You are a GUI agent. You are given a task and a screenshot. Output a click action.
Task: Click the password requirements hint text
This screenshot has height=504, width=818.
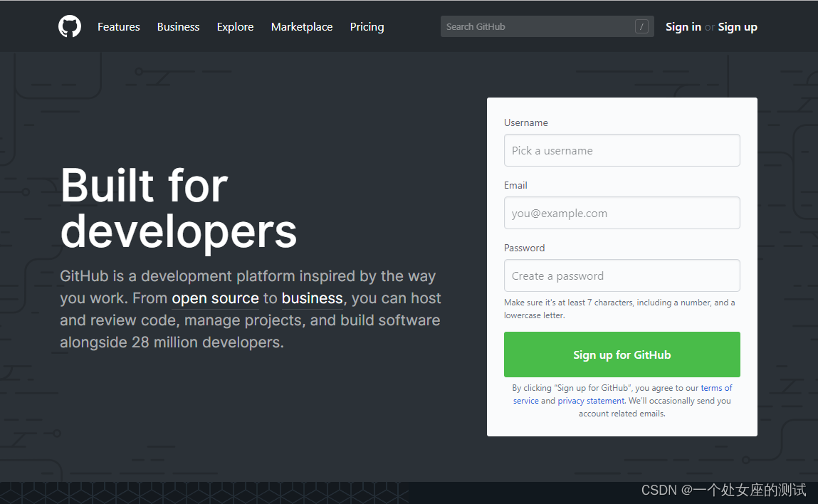[619, 309]
